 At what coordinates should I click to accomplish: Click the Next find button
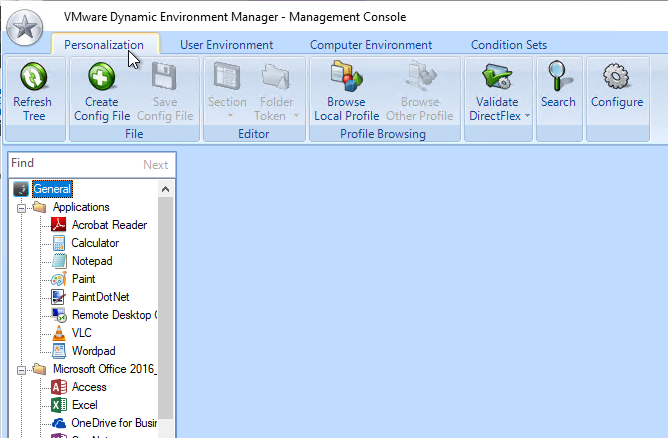pos(155,165)
